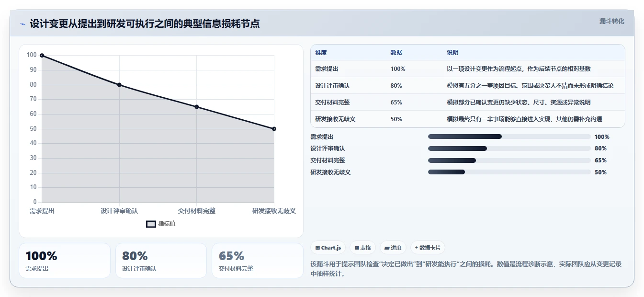644x297 pixels.
Task: Click the 漏斗转化 label in header
Action: pyautogui.click(x=612, y=21)
